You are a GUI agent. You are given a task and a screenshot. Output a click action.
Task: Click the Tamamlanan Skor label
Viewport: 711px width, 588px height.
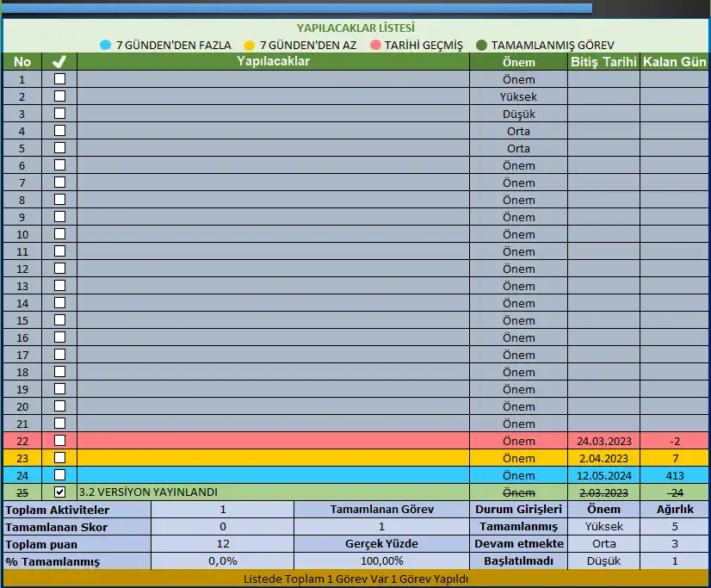(56, 527)
